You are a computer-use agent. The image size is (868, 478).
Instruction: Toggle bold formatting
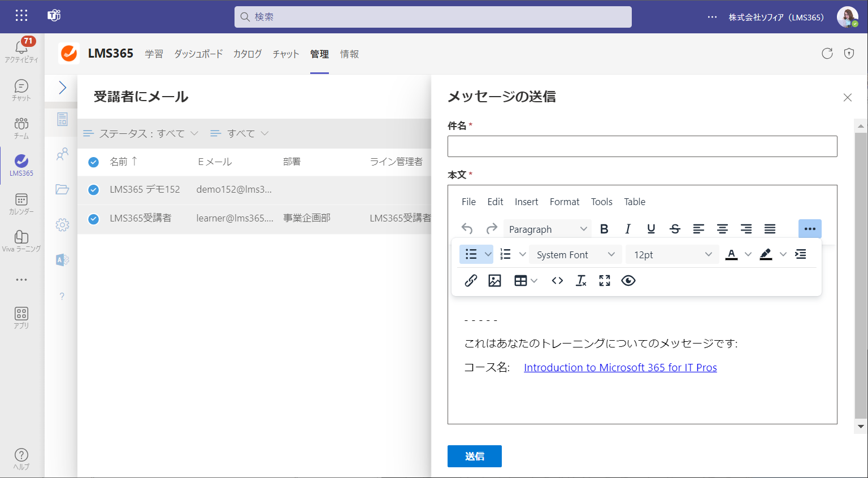coord(604,229)
